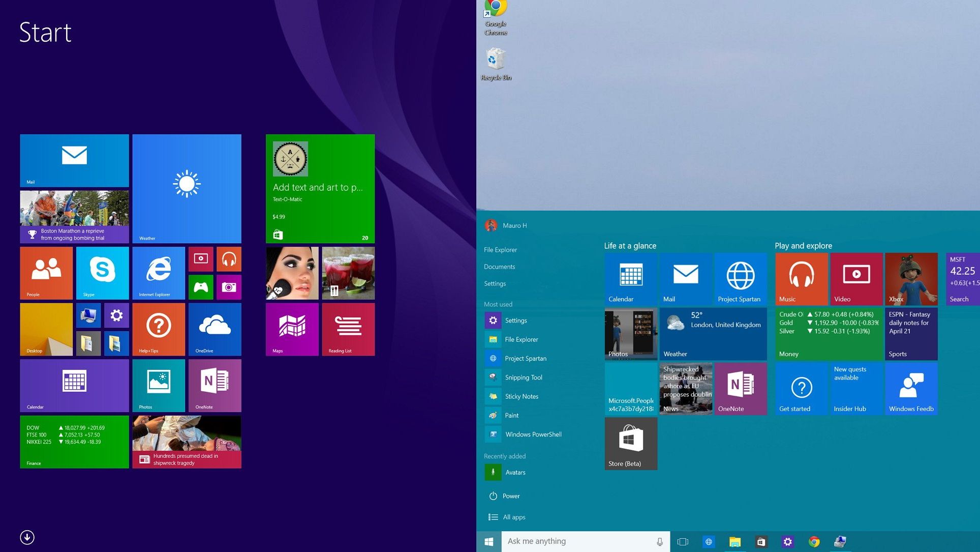Open the Get started tile
Image resolution: width=980 pixels, height=552 pixels.
[x=802, y=389]
